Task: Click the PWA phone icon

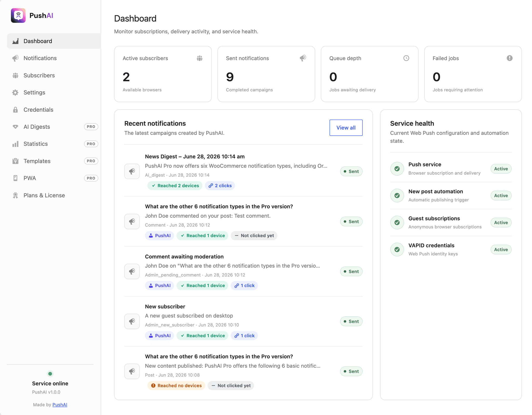Action: (16, 178)
